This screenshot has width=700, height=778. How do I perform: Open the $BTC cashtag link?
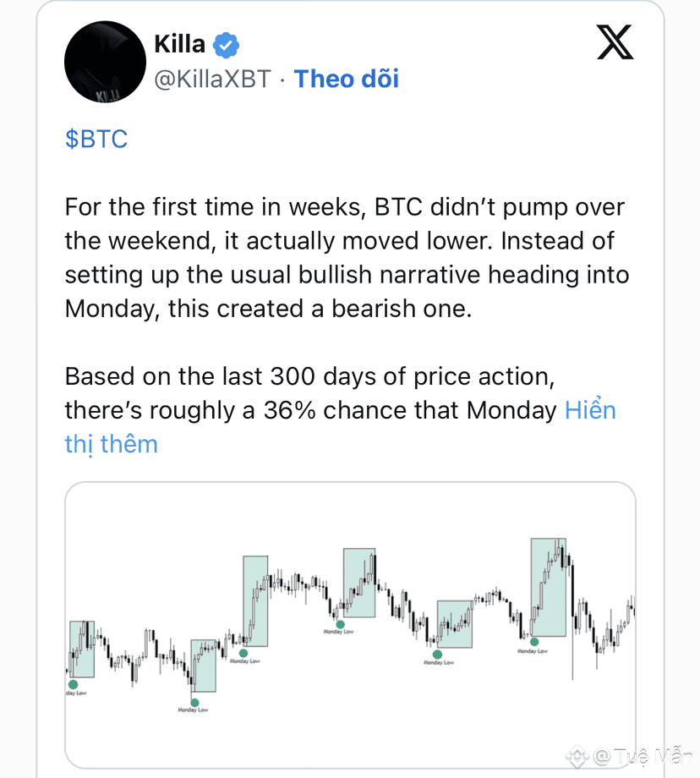pos(96,139)
